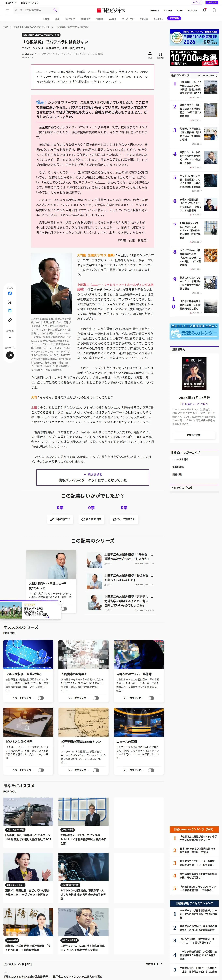Screen dimensions: 222x980
Task: Open 気鋭の論点 archive link
Action: (178, 467)
